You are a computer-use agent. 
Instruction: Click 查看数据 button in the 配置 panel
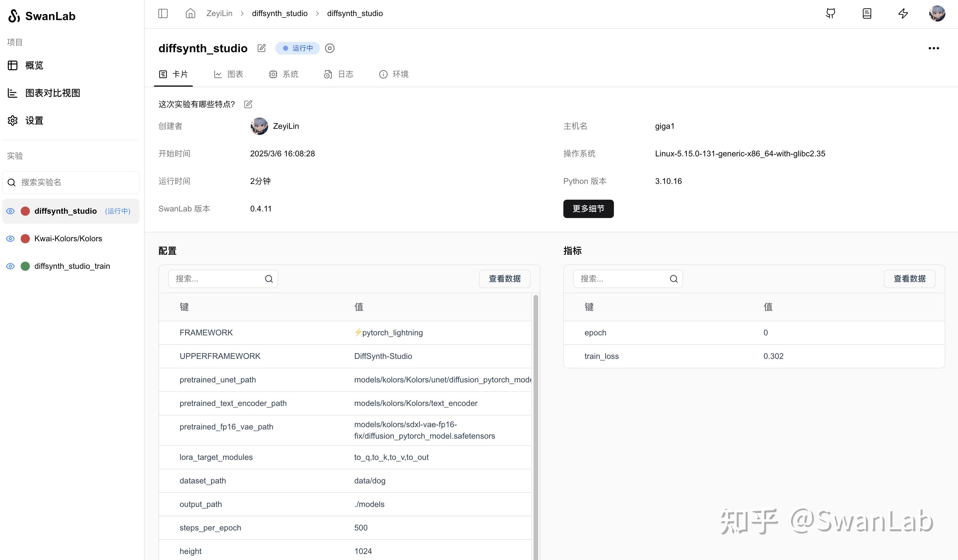[x=505, y=279]
